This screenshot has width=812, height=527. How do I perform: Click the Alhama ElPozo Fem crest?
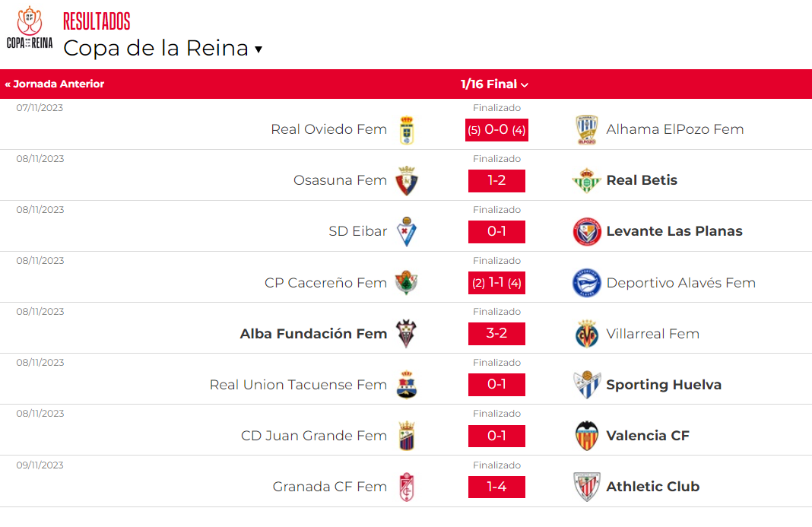587,129
